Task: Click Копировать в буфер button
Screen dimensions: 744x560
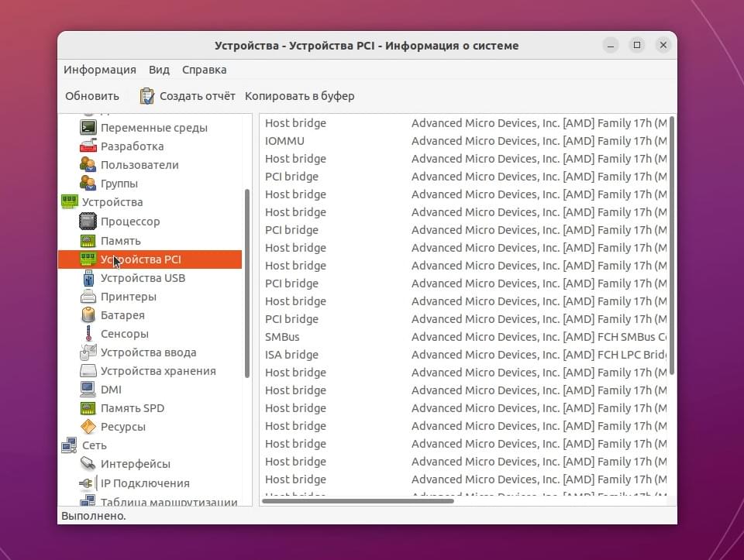Action: [299, 96]
